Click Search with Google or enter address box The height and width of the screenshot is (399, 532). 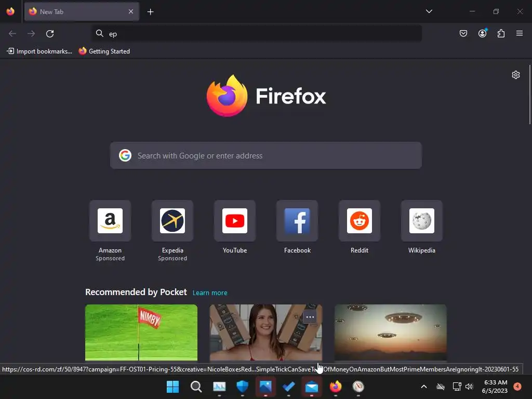[265, 155]
